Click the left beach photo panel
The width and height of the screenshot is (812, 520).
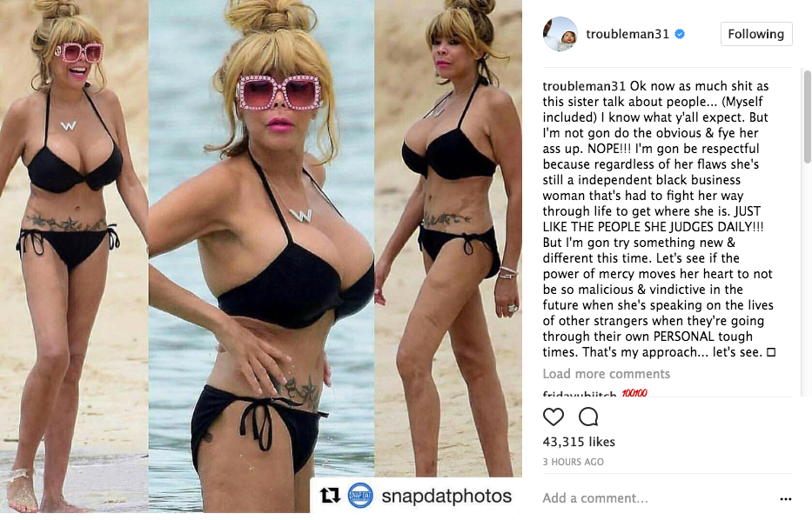click(x=74, y=257)
